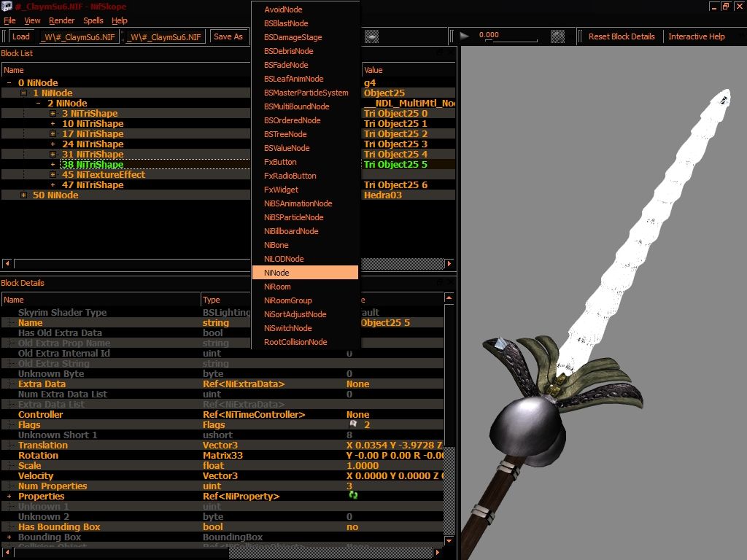The width and height of the screenshot is (747, 560).
Task: Expand the 50 NiNode block
Action: (x=23, y=195)
